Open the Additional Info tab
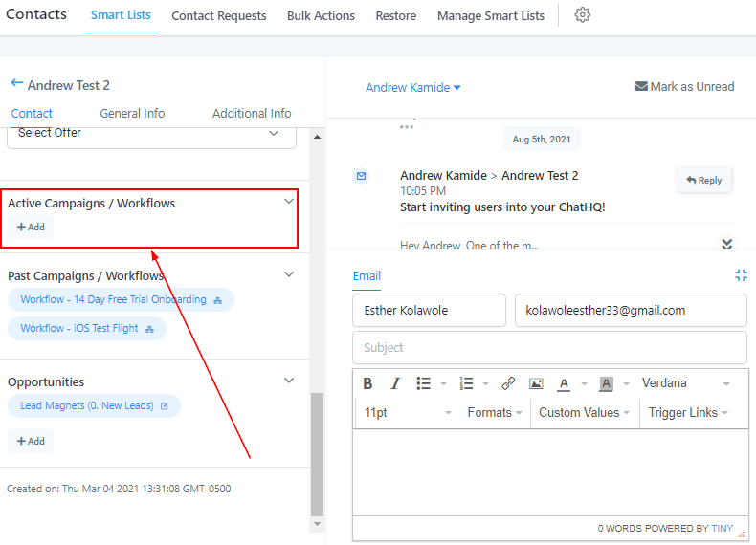 point(252,113)
